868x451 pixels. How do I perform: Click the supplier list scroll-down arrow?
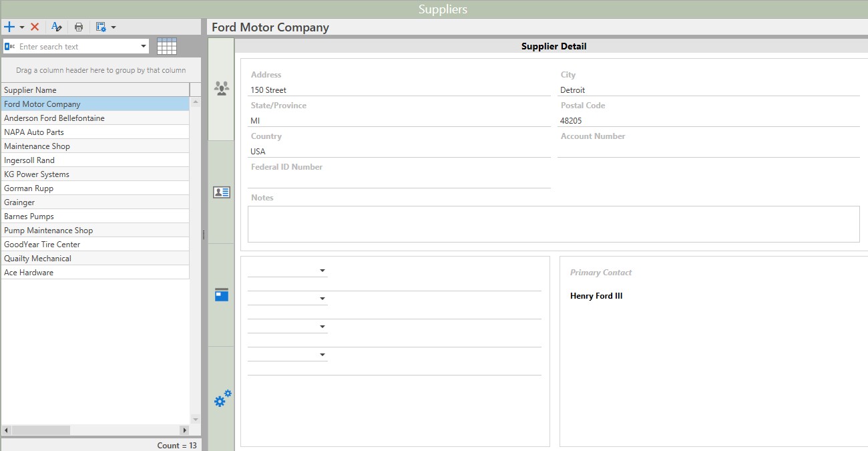pos(196,420)
